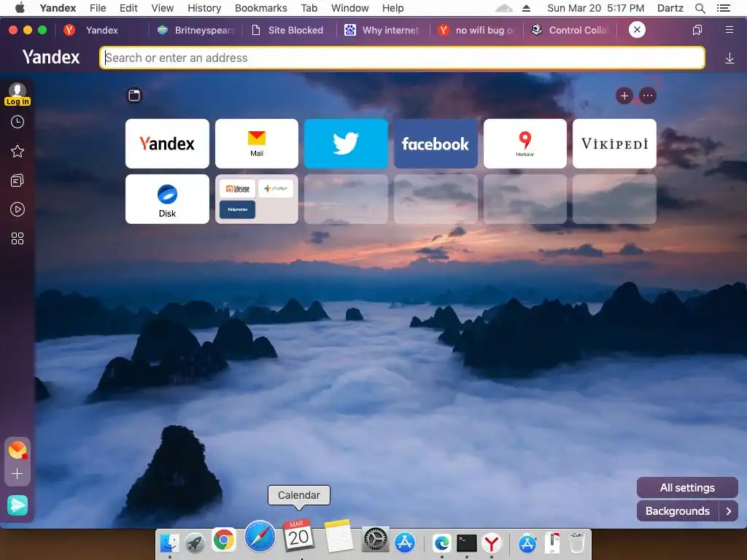
Task: Click the Log in profile icon
Action: (x=18, y=94)
